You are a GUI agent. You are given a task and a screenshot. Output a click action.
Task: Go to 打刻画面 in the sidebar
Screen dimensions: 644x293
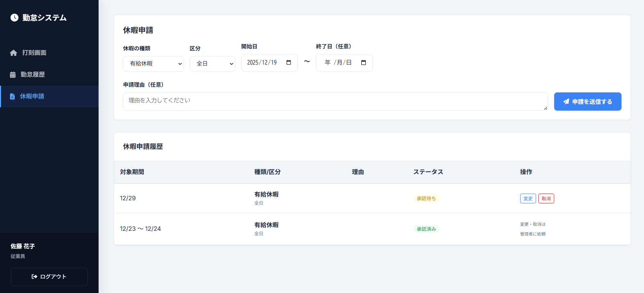34,53
